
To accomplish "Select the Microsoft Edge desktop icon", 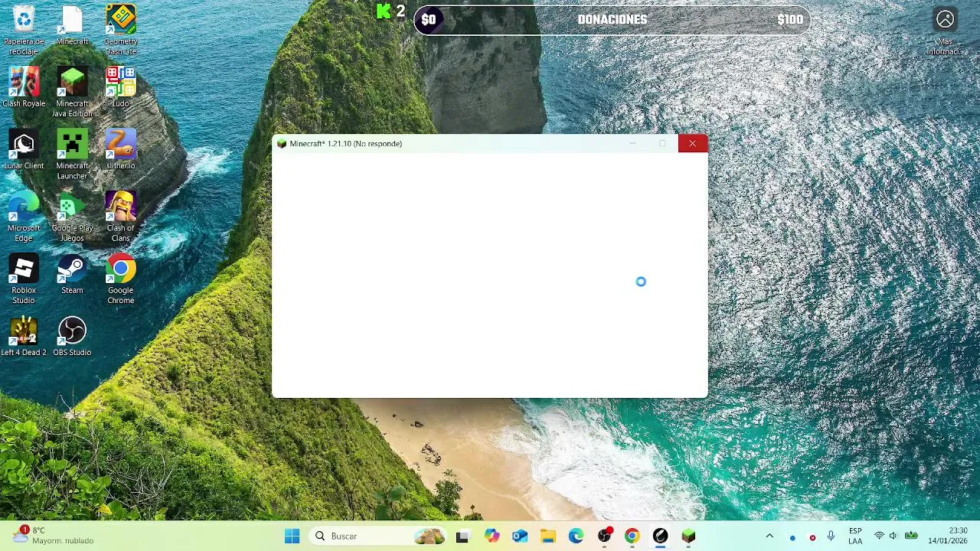I will click(x=24, y=217).
